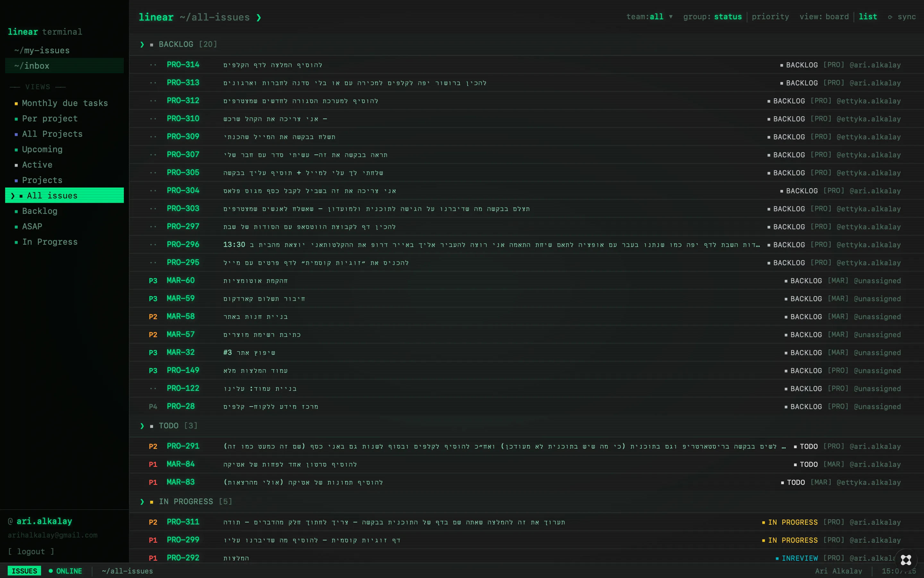Switch to list view
The width and height of the screenshot is (924, 578).
868,17
